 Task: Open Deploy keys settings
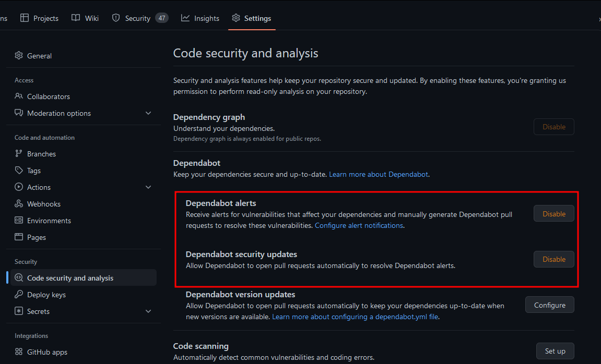84,295
